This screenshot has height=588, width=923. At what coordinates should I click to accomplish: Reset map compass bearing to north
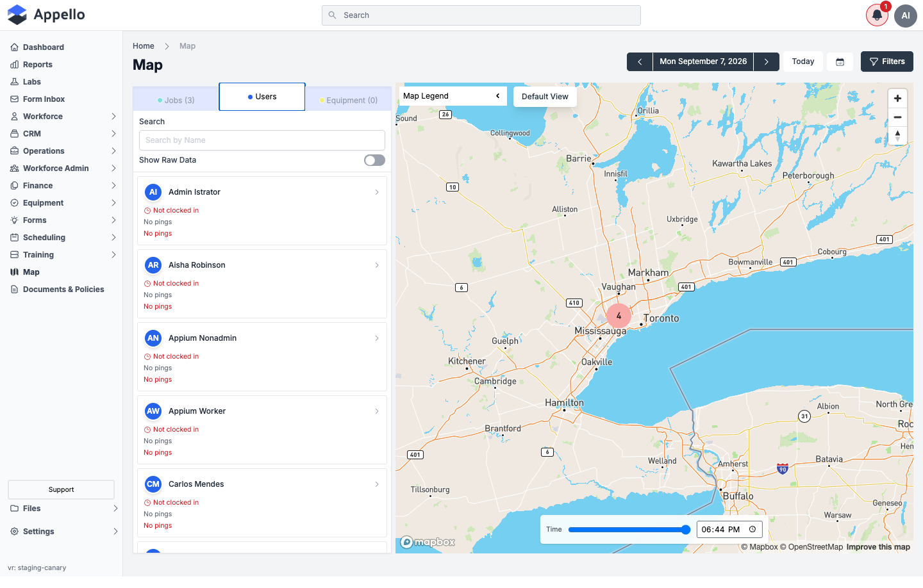[x=897, y=136]
